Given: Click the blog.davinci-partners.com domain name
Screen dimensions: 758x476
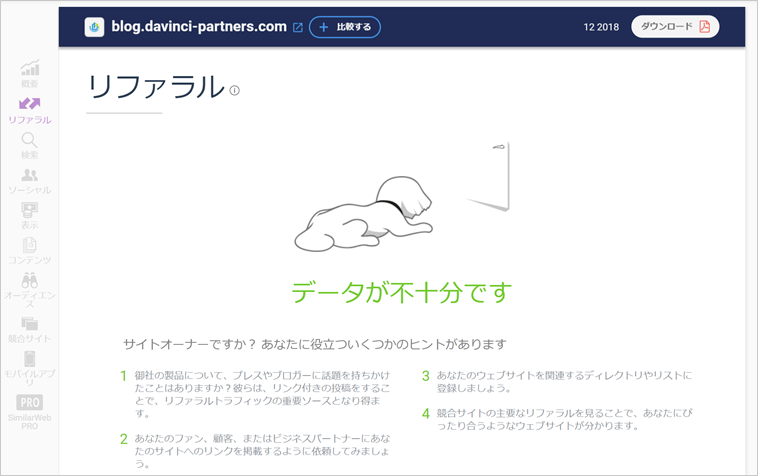Looking at the screenshot, I should [x=199, y=27].
